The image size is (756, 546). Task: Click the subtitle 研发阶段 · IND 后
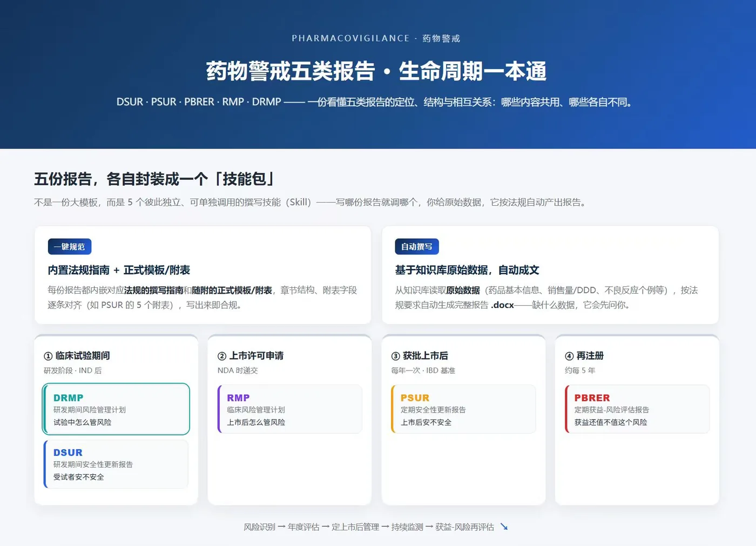(73, 370)
